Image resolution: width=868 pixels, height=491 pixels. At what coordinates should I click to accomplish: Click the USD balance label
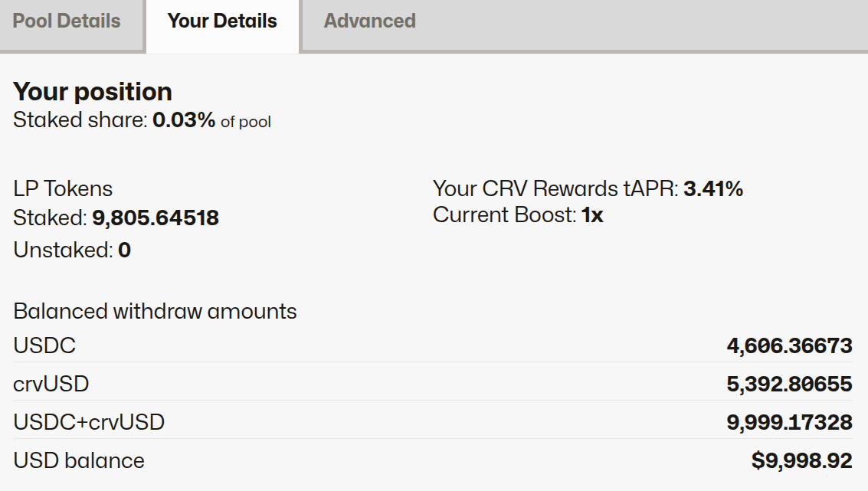click(79, 460)
